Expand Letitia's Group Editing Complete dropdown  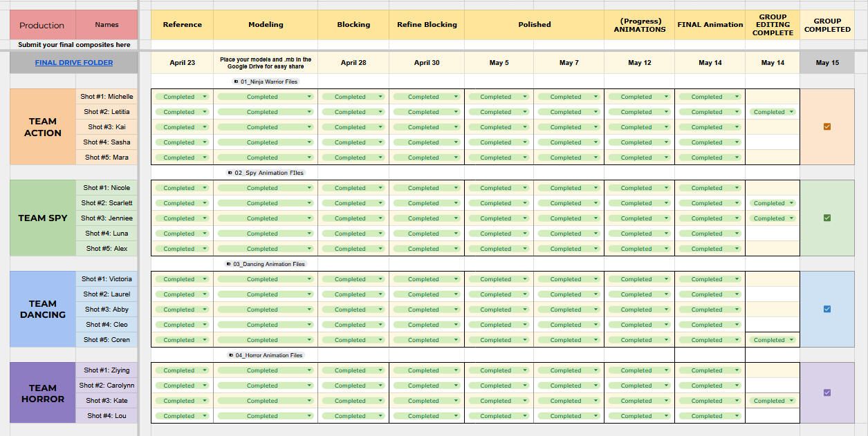click(790, 112)
